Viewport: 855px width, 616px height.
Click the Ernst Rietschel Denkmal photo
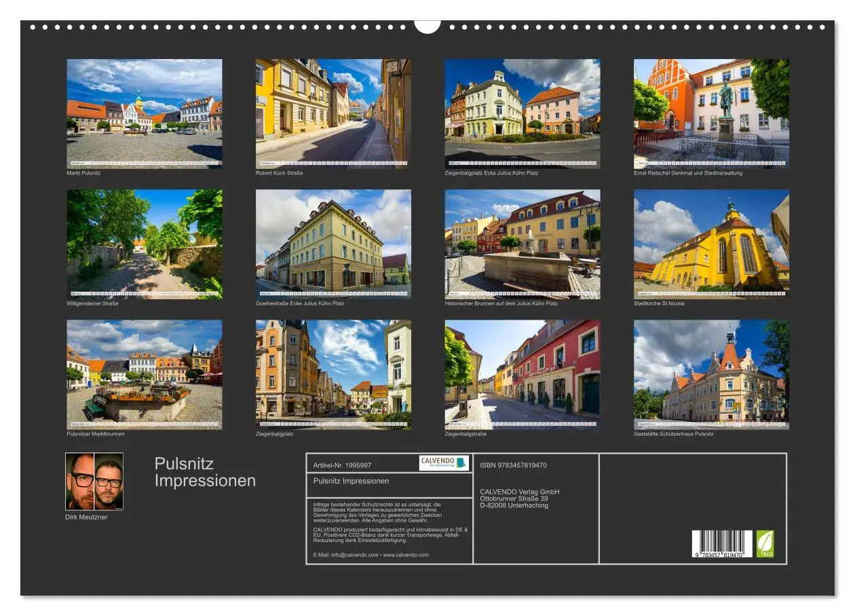coord(712,113)
